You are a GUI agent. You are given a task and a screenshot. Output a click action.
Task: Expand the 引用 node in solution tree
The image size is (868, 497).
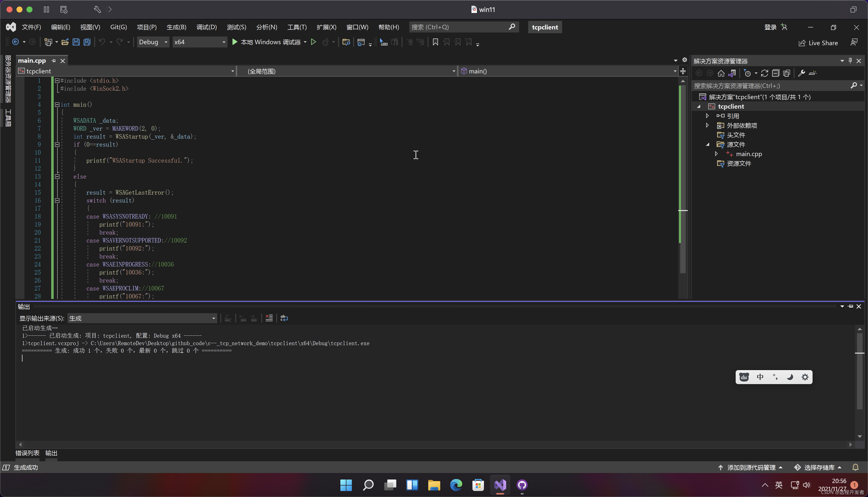pyautogui.click(x=707, y=116)
